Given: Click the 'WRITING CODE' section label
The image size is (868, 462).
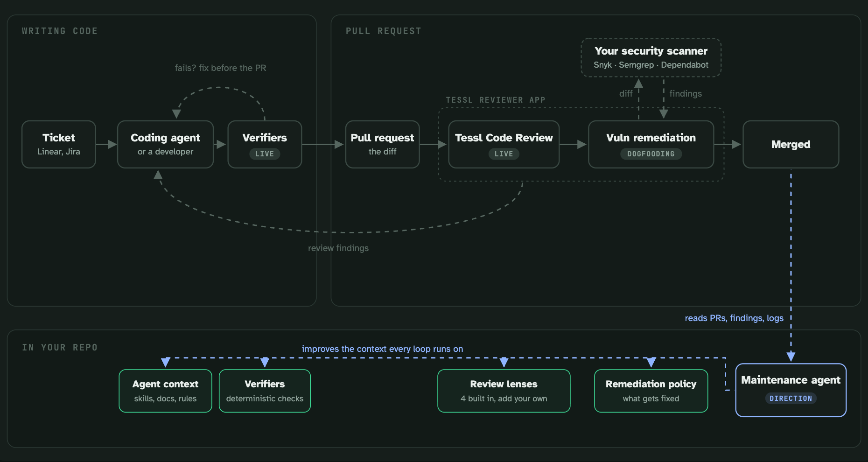Looking at the screenshot, I should pyautogui.click(x=60, y=31).
